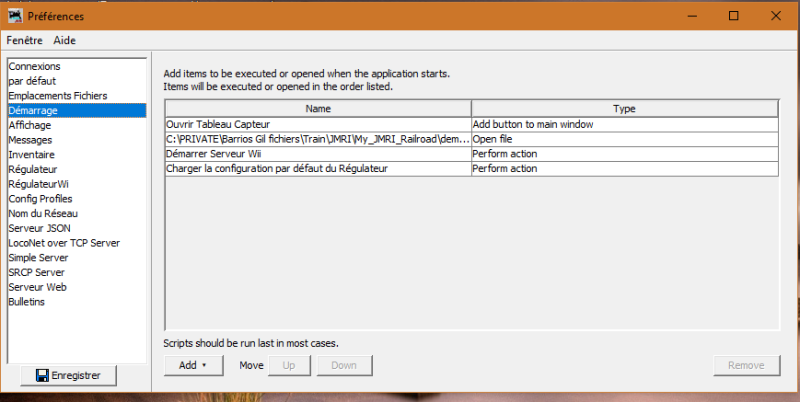The width and height of the screenshot is (800, 402).
Task: Choose the Affichage preferences section
Action: pyautogui.click(x=30, y=126)
